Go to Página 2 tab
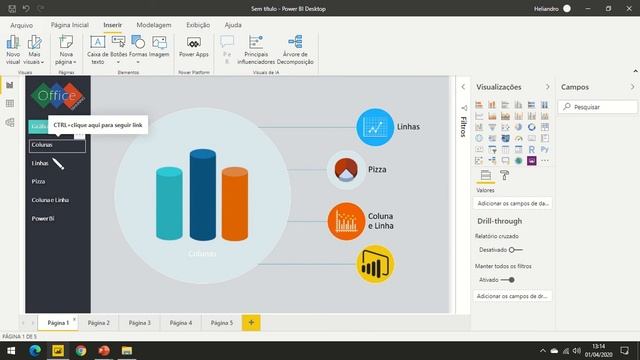Screen dimensions: 640x360 [99, 323]
